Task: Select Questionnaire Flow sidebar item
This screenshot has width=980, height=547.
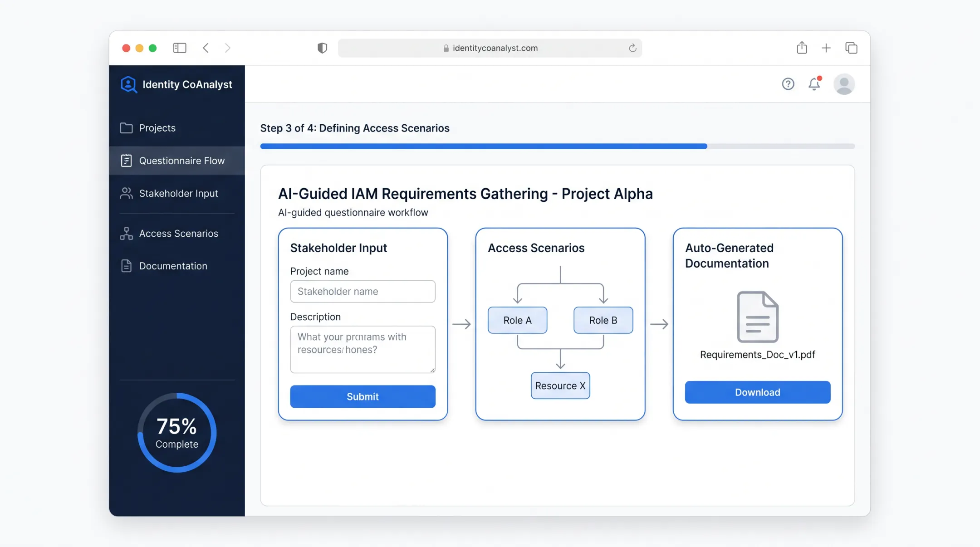Action: click(177, 161)
